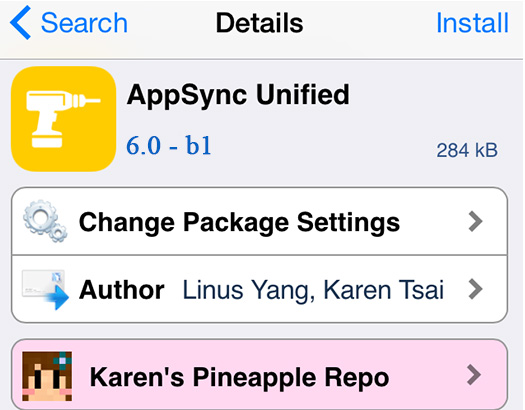The width and height of the screenshot is (525, 410).
Task: Click the Author label
Action: pos(122,290)
